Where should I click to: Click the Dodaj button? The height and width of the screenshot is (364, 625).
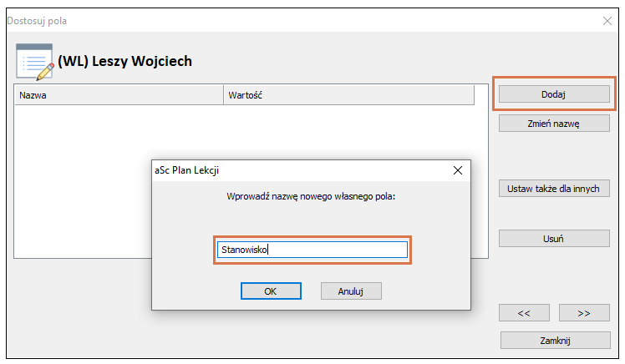pos(554,94)
